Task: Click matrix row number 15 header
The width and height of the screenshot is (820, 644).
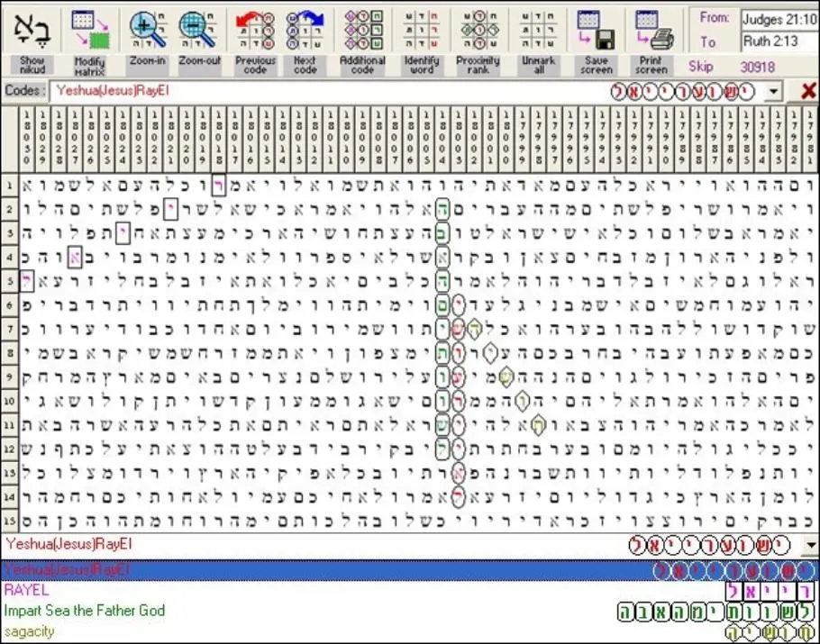Action: click(x=9, y=521)
